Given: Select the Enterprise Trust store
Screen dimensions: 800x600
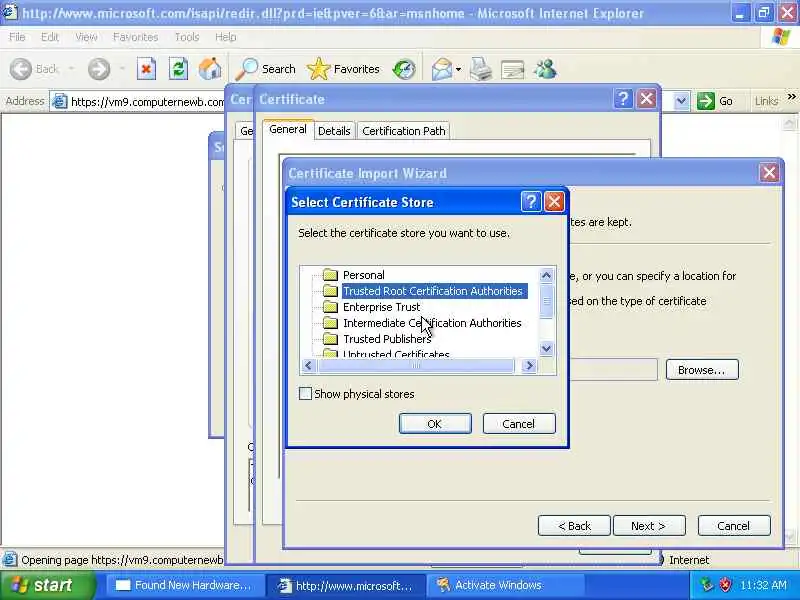Looking at the screenshot, I should point(382,307).
